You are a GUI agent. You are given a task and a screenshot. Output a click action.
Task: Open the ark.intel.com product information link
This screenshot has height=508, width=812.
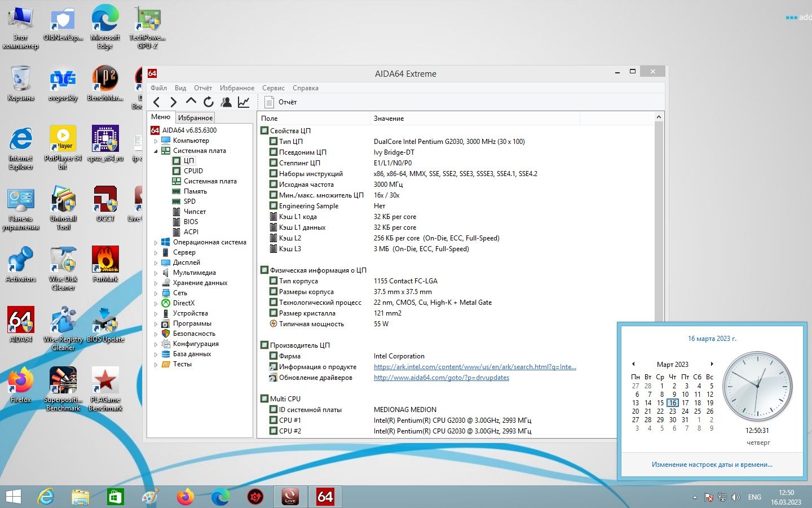(x=475, y=367)
